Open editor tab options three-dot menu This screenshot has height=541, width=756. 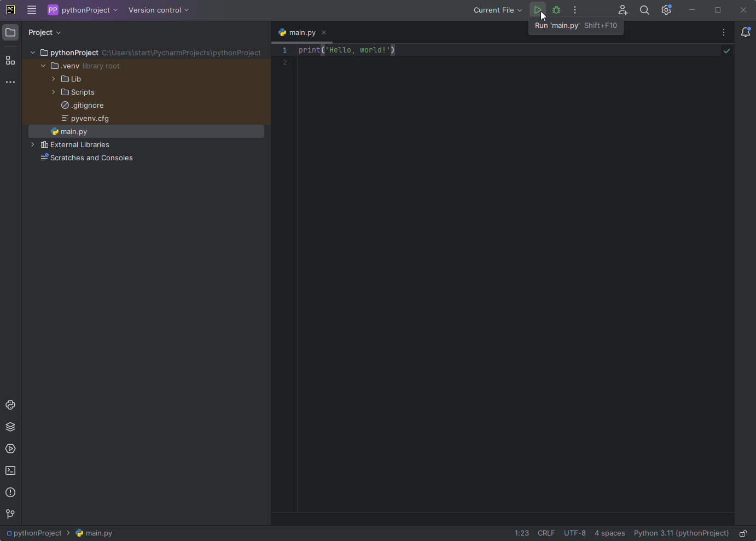[724, 32]
